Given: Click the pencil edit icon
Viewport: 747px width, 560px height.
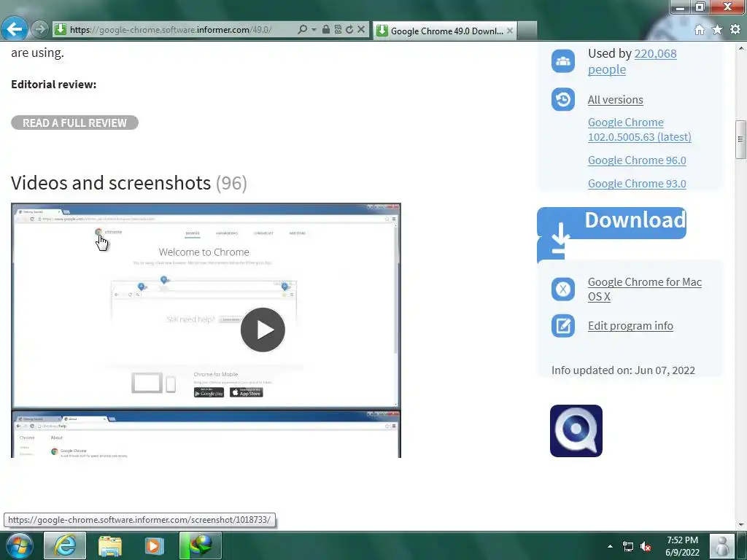Looking at the screenshot, I should point(563,326).
